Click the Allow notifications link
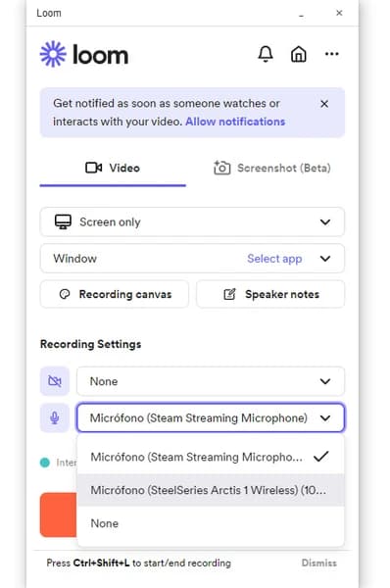The width and height of the screenshot is (390, 588). tap(235, 122)
